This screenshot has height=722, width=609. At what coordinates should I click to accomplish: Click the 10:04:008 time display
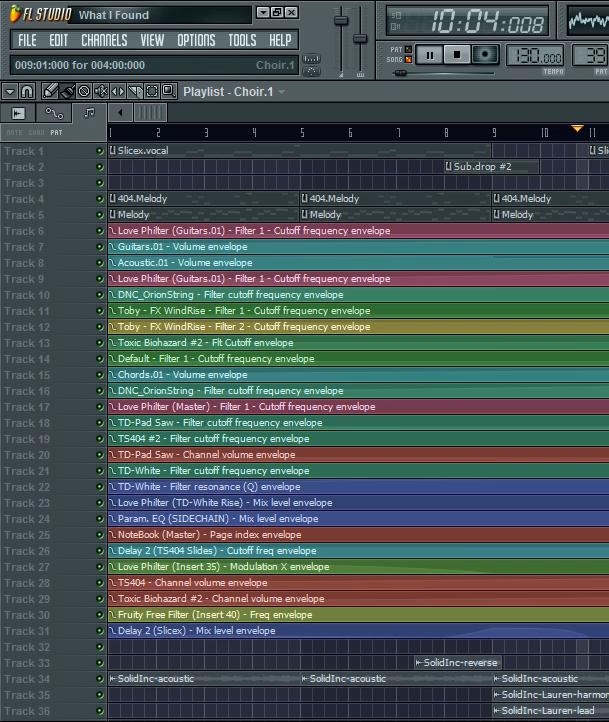tap(468, 21)
